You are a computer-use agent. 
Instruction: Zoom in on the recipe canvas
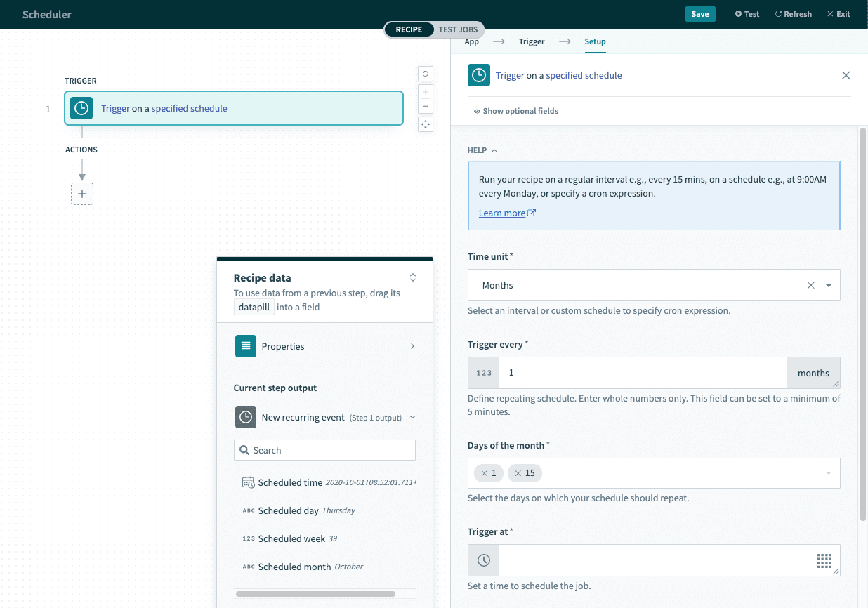[425, 91]
